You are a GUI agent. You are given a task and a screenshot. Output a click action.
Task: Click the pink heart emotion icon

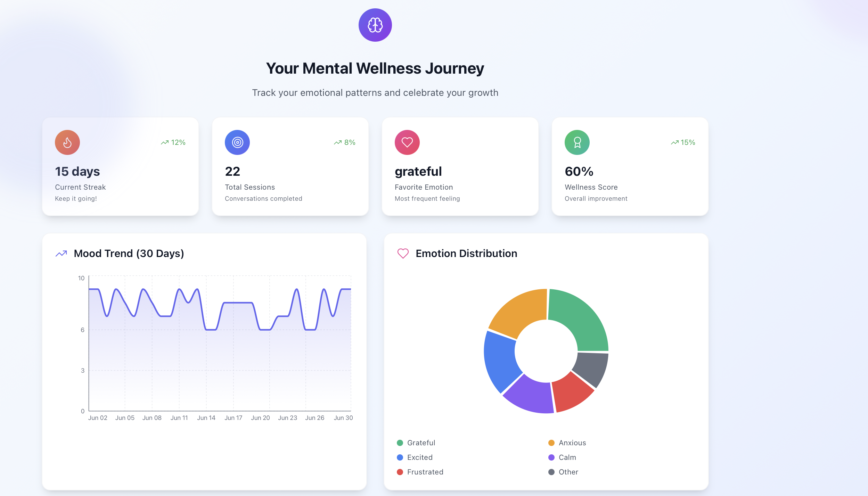point(407,142)
